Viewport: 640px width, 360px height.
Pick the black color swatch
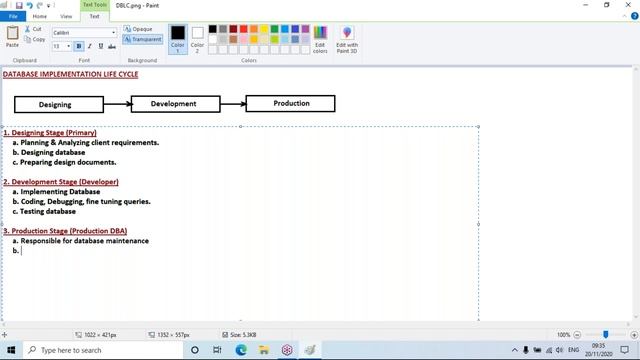[x=213, y=29]
